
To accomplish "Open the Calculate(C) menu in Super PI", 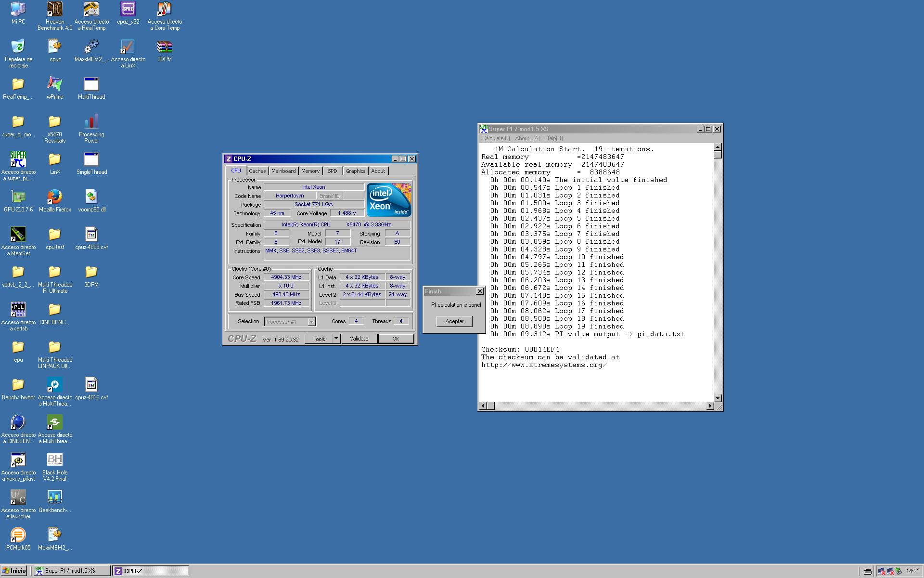I will [496, 138].
